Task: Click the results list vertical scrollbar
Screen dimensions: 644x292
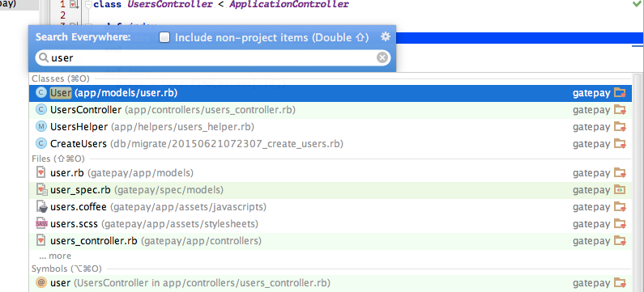Action: point(638,183)
